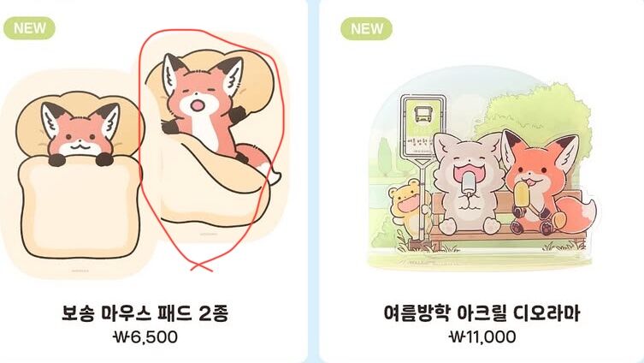This screenshot has height=363, width=644.
Task: Click the ₩6,500 price label
Action: tap(145, 337)
